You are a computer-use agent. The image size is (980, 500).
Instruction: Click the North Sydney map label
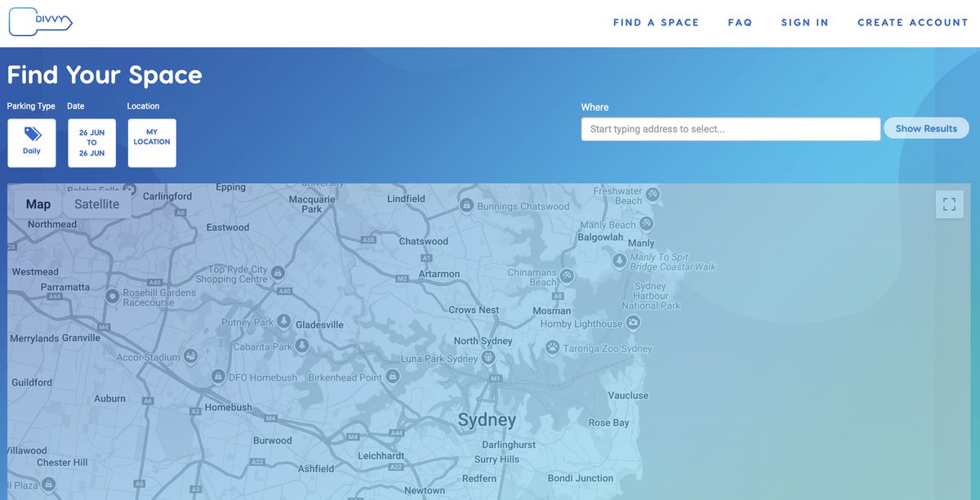click(483, 341)
